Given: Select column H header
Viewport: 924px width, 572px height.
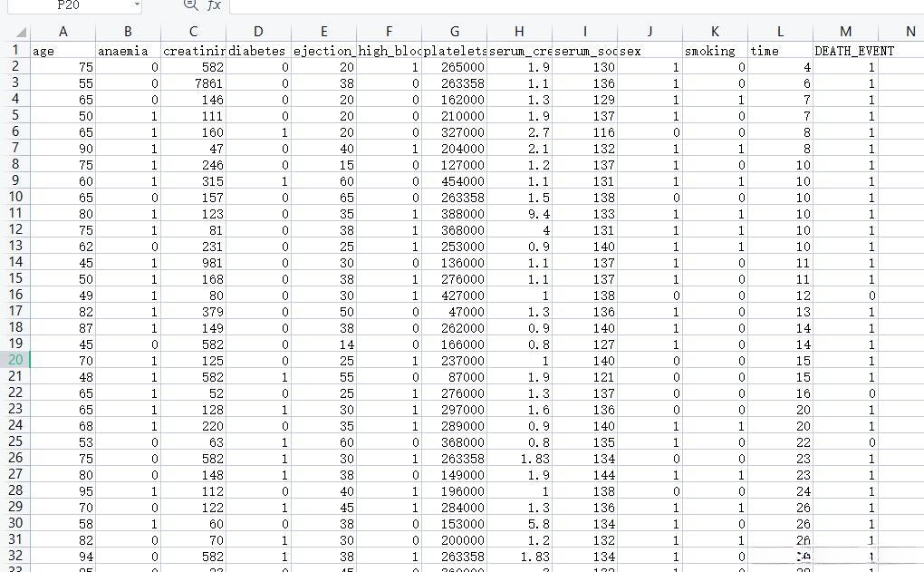Looking at the screenshot, I should (x=520, y=32).
